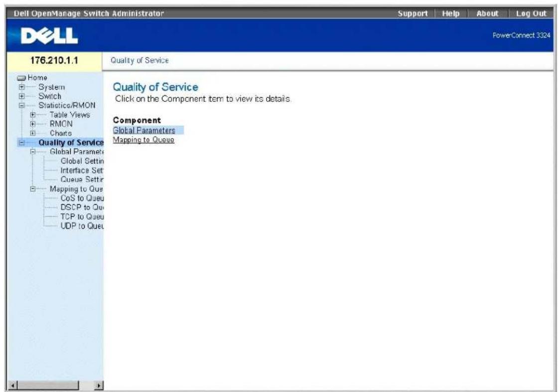Expand the Charts node
558x392 pixels.
[x=33, y=133]
